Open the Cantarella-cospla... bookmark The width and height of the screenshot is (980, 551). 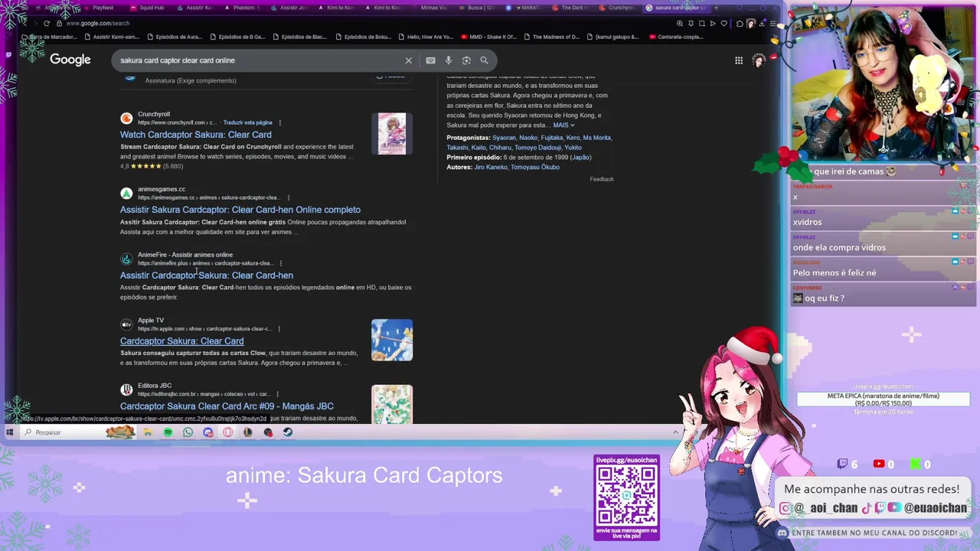[675, 37]
